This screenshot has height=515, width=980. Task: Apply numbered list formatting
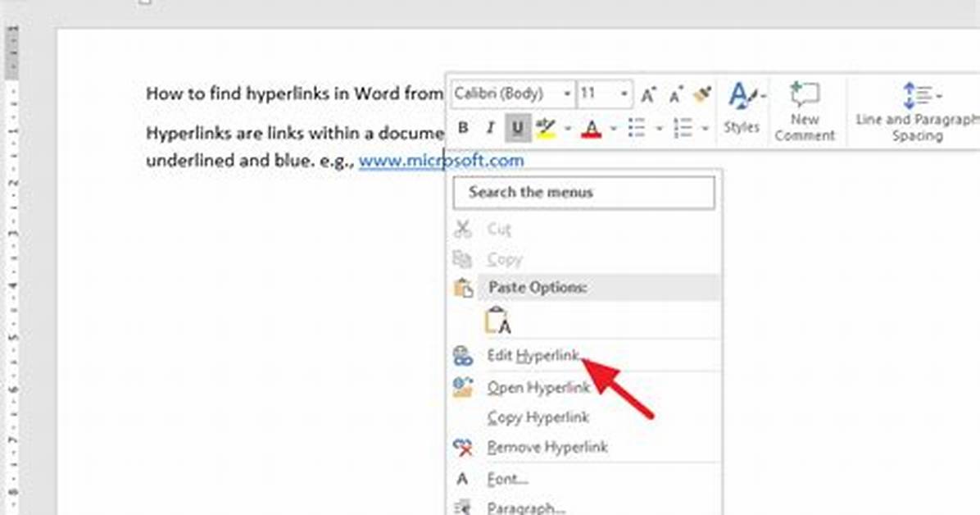click(x=683, y=128)
